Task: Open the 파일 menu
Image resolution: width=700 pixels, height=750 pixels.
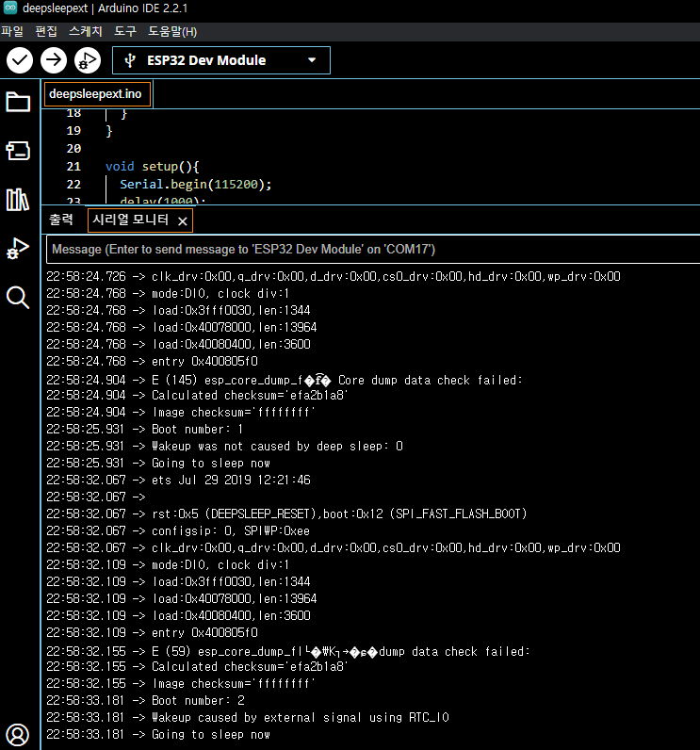Action: point(12,32)
